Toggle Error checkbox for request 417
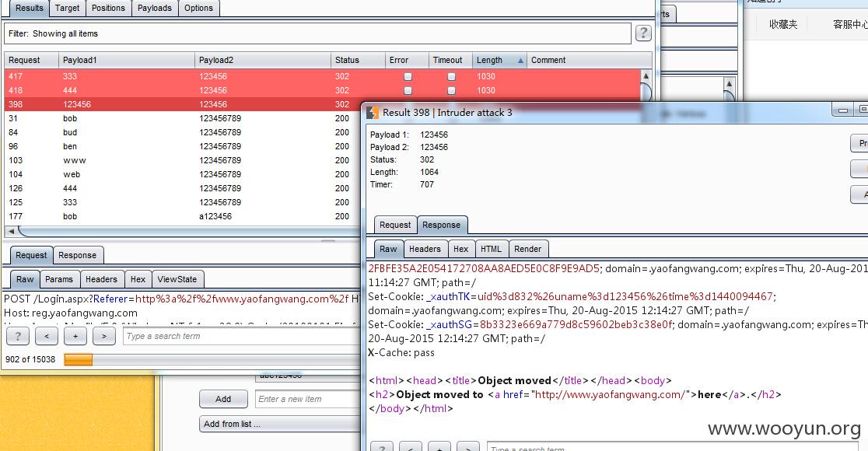 pyautogui.click(x=408, y=76)
